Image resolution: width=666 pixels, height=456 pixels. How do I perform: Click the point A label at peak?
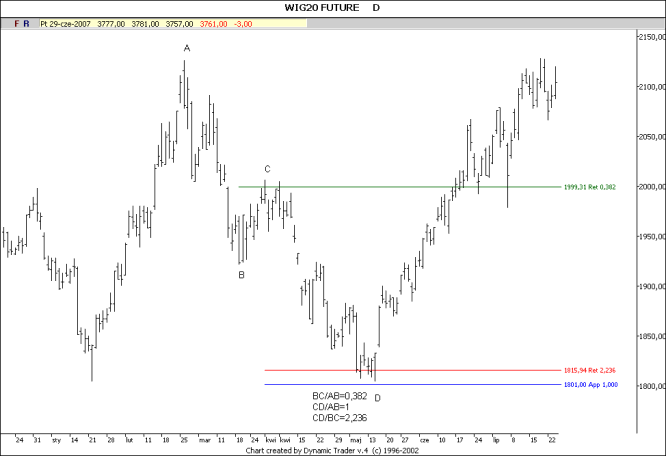pos(186,48)
